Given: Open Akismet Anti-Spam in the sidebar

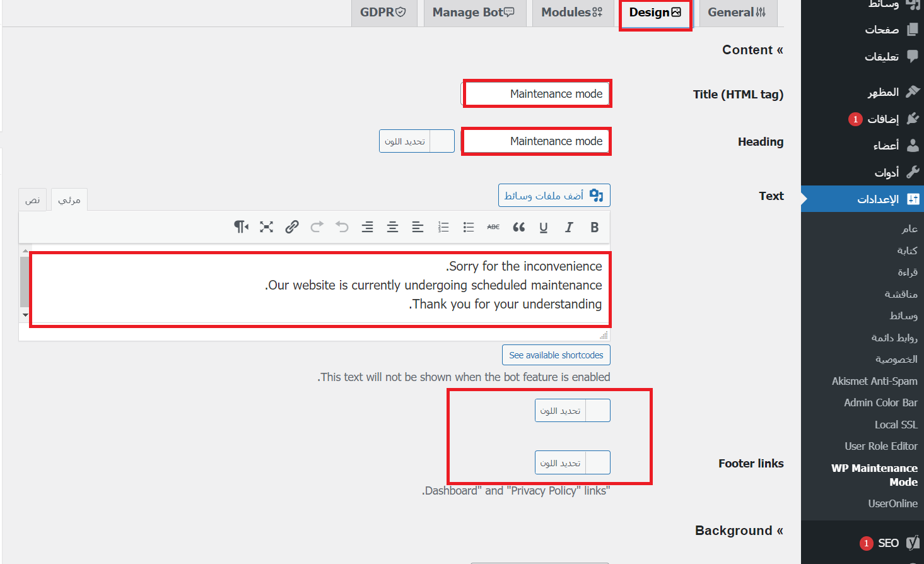Looking at the screenshot, I should [x=874, y=381].
